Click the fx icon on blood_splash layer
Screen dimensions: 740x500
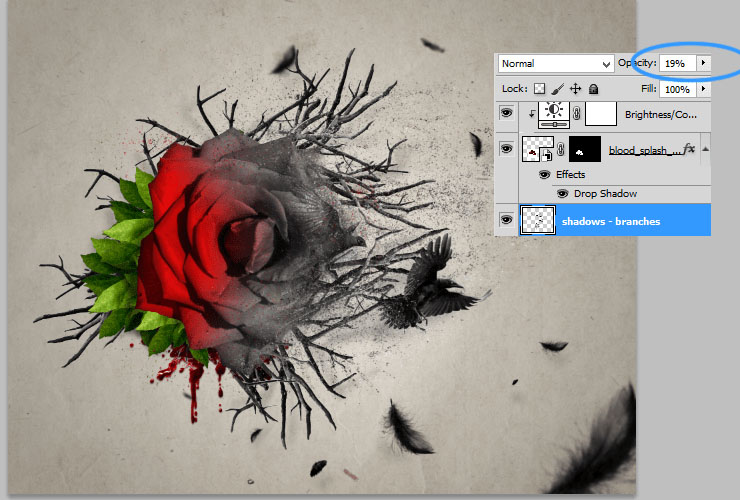(688, 149)
